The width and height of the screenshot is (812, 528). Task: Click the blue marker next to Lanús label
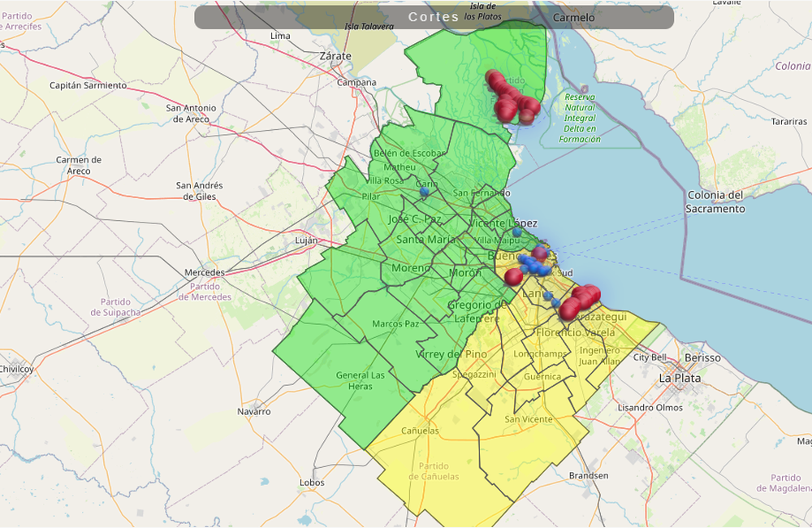point(548,296)
